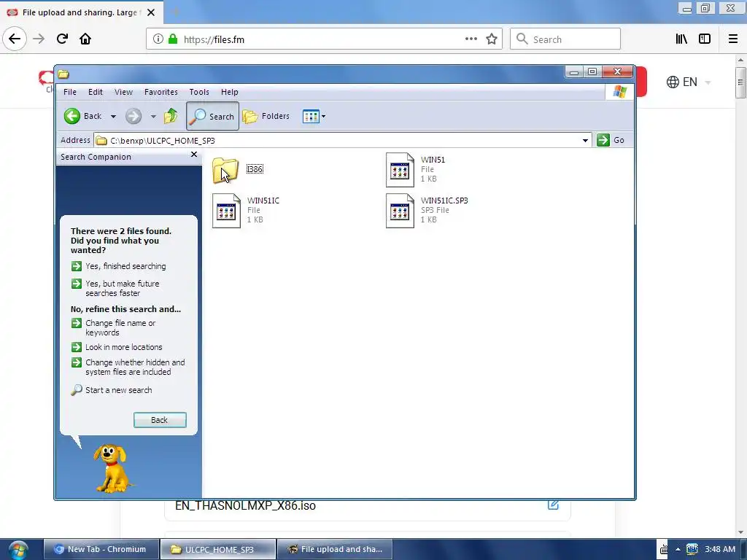The width and height of the screenshot is (747, 560).
Task: Expand the Address bar dropdown list
Action: point(585,141)
